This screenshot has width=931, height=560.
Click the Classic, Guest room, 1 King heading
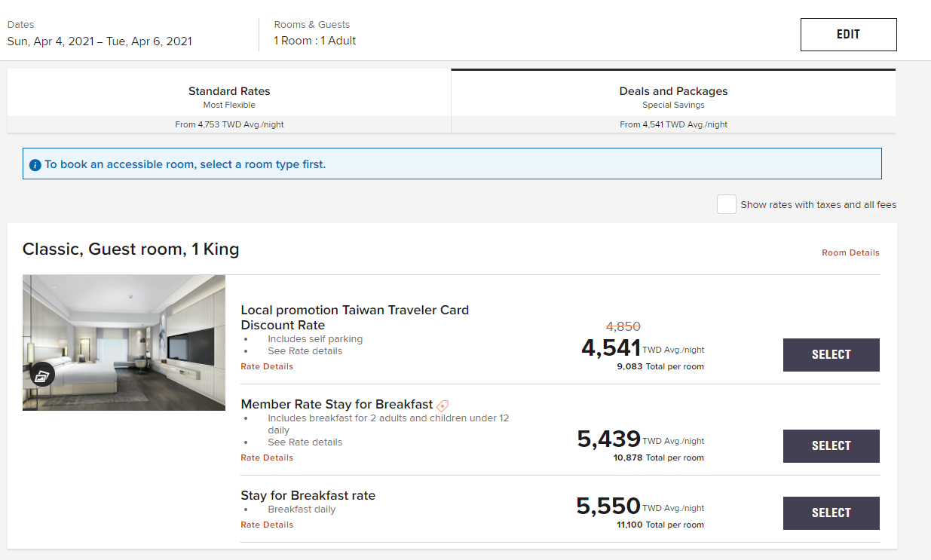131,249
